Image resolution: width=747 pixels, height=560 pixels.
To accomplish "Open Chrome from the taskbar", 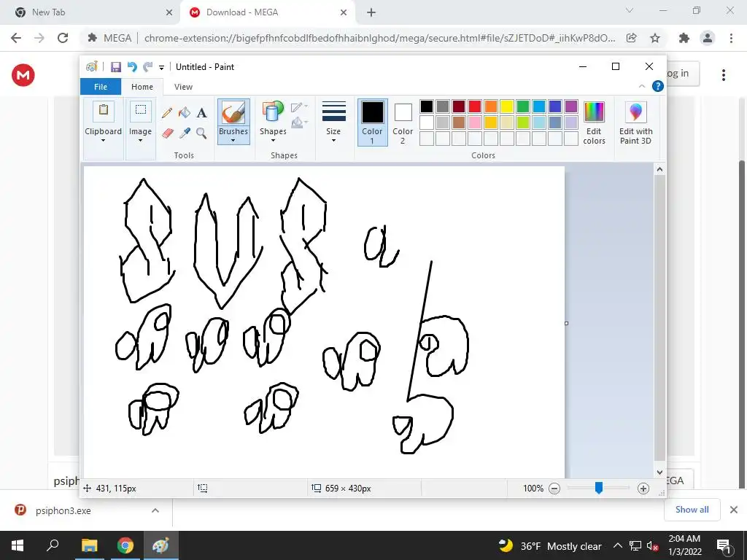I will (125, 545).
